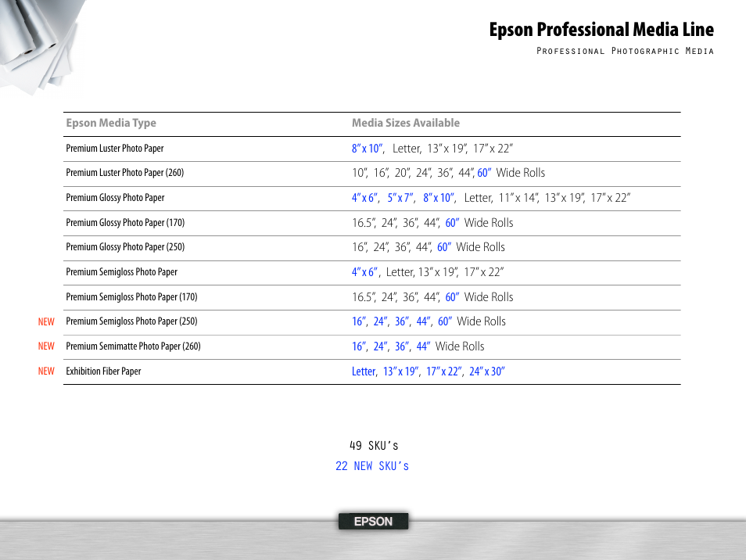This screenshot has width=746, height=560.
Task: Click the 60" Wide Rolls link for Luster (260)
Action: tap(484, 173)
